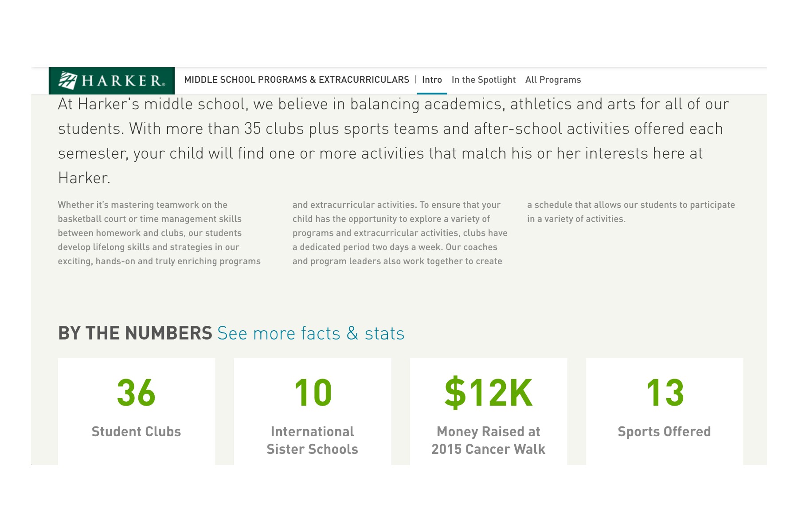Click the green 13 number
The width and height of the screenshot is (798, 532).
pyautogui.click(x=665, y=393)
